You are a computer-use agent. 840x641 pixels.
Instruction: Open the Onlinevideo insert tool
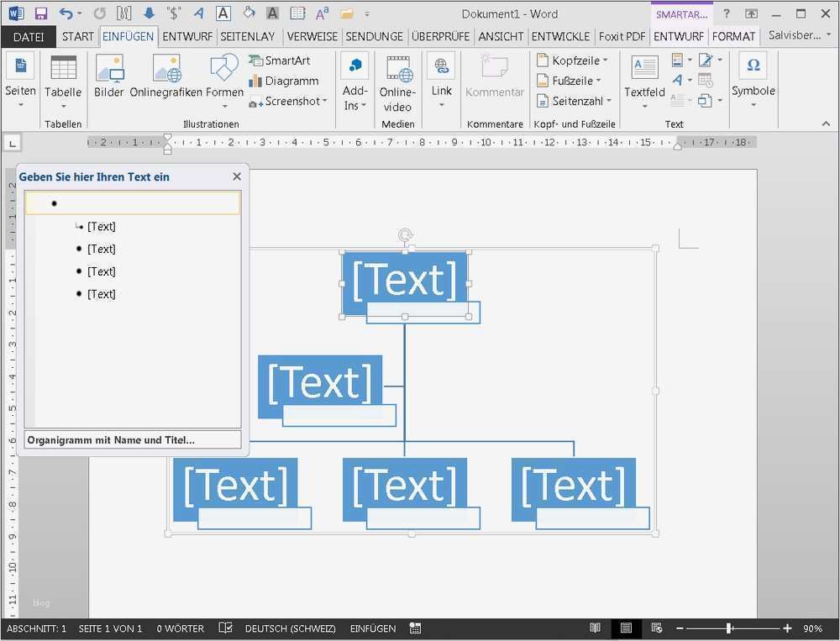398,67
